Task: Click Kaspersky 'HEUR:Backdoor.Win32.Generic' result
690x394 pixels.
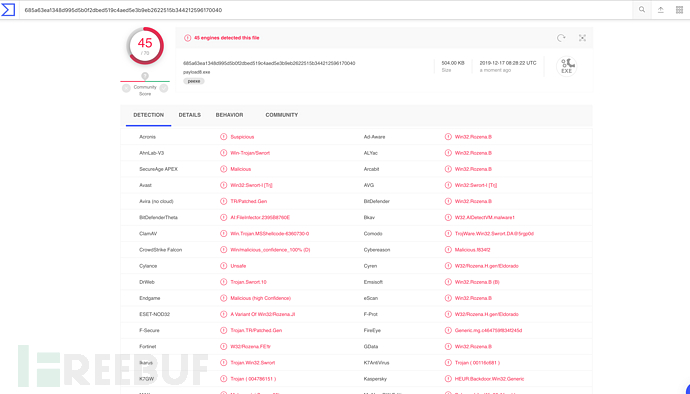Action: (489, 379)
